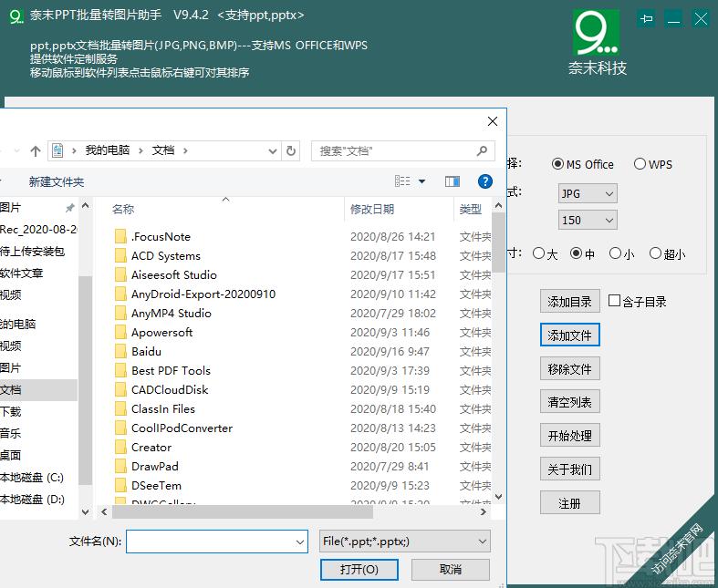
Task: Select the MS Office radio button
Action: [x=557, y=164]
